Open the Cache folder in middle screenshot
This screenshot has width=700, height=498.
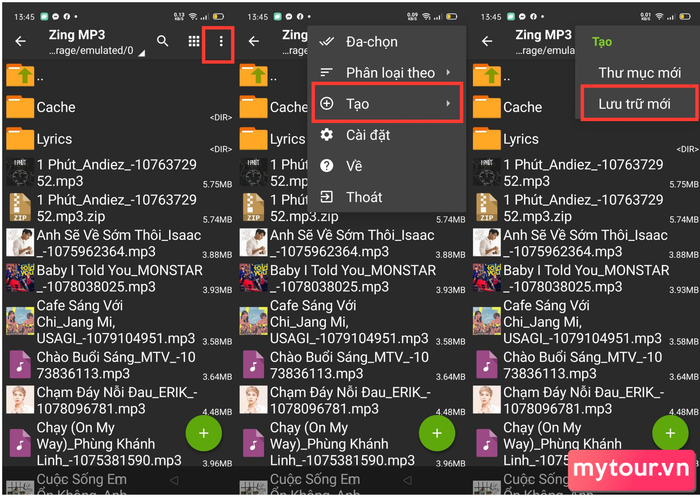pos(273,107)
